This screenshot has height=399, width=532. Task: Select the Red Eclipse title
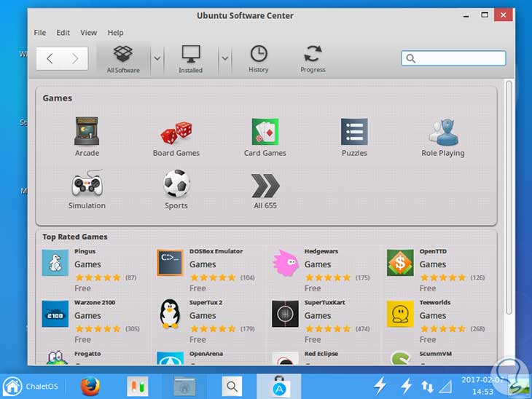[321, 354]
